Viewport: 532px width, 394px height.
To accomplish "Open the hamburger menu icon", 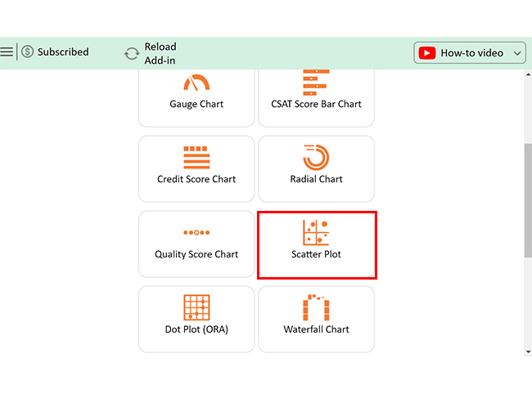I will 7,51.
